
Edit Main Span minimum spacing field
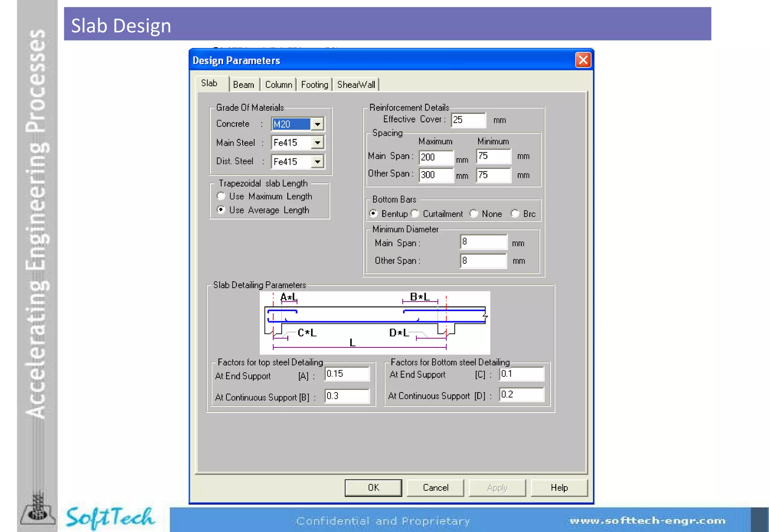(493, 156)
